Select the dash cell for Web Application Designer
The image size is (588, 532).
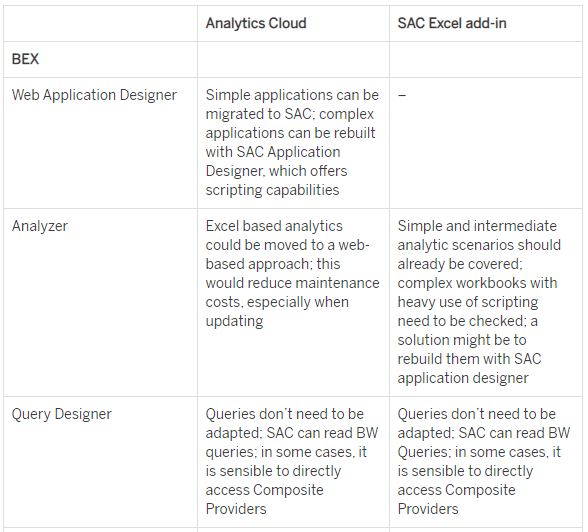[402, 95]
